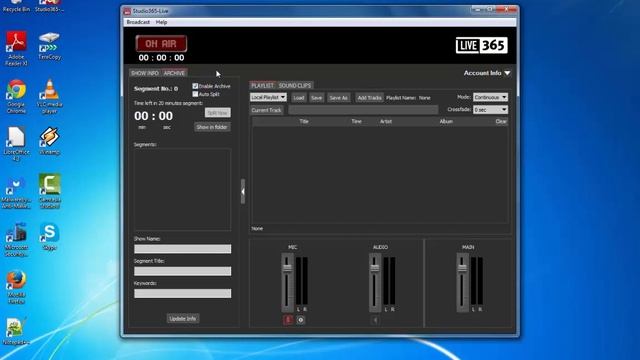This screenshot has width=640, height=360.
Task: Click the Studio365-Live title bar icon
Action: [127, 11]
